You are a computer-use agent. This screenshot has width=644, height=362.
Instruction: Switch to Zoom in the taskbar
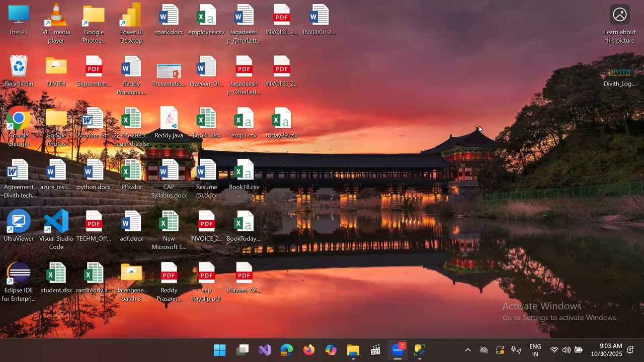click(398, 350)
